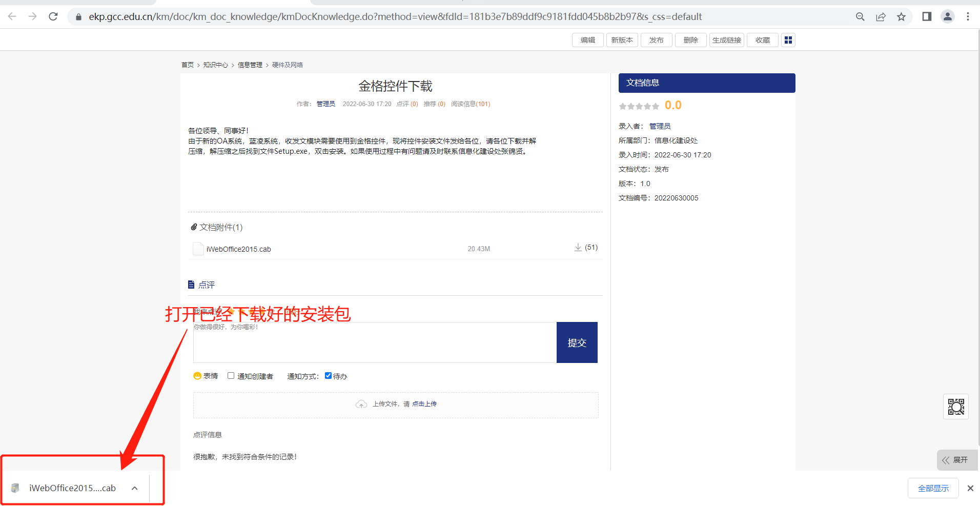Open the emoji 表情 picker
The height and width of the screenshot is (506, 980).
pyautogui.click(x=206, y=376)
